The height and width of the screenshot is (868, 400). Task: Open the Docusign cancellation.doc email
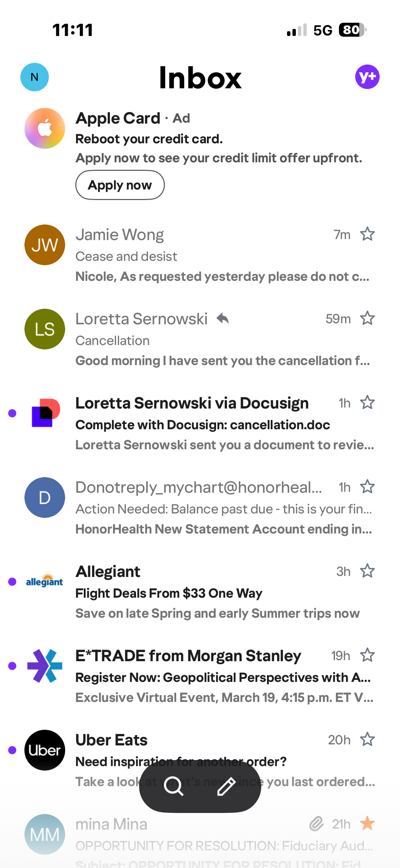(204, 425)
